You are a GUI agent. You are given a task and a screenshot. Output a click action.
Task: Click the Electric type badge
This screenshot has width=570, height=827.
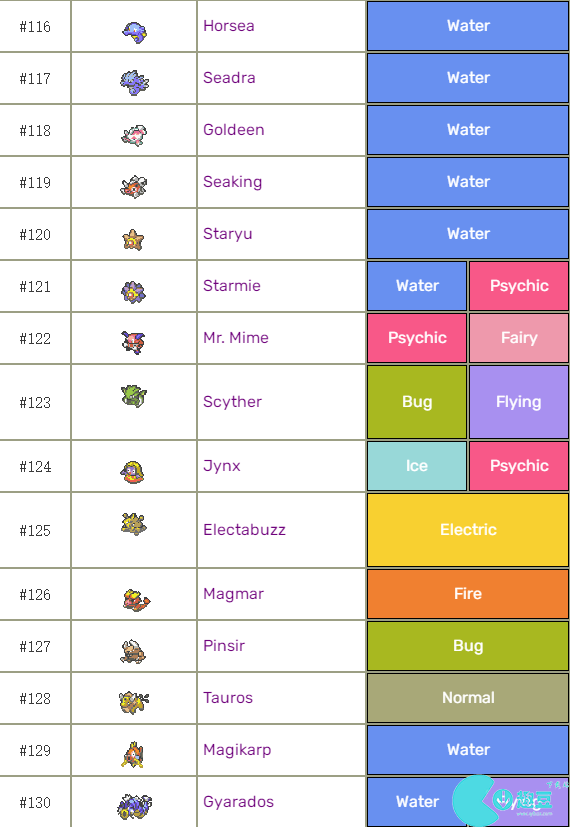coord(468,530)
